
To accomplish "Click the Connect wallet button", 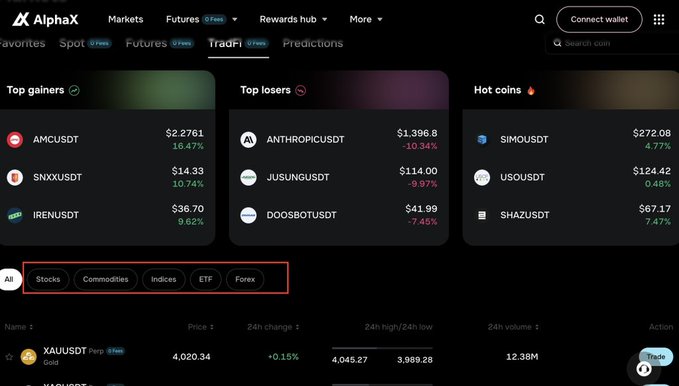I will click(599, 19).
